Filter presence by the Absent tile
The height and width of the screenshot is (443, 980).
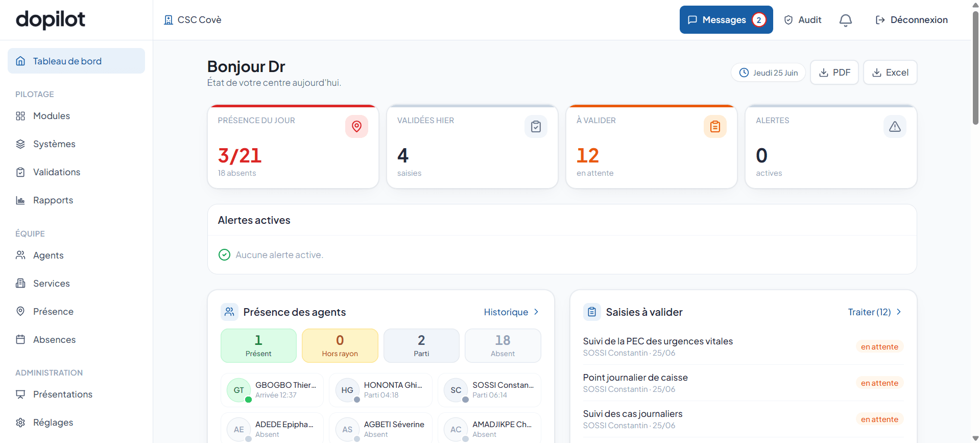click(x=503, y=345)
